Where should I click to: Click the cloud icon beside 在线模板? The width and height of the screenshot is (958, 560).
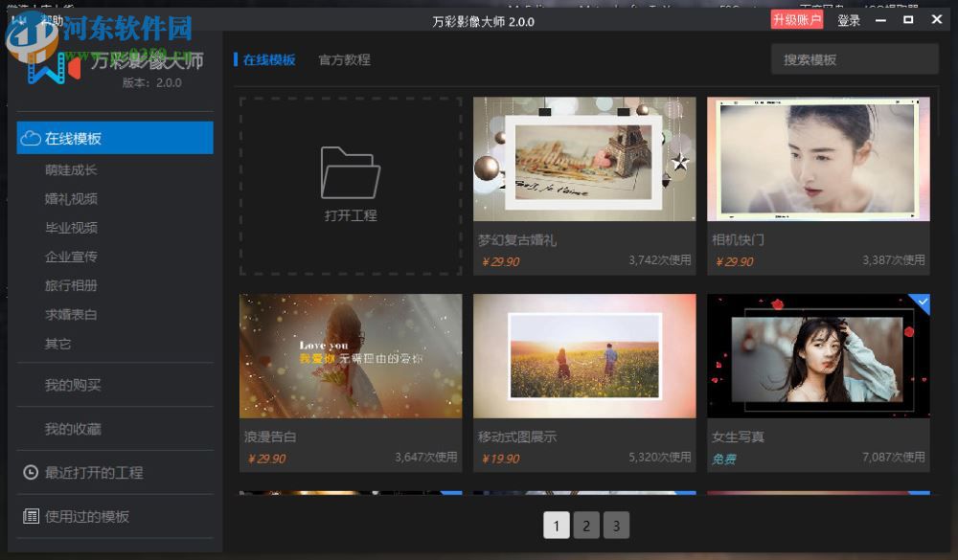pyautogui.click(x=30, y=137)
